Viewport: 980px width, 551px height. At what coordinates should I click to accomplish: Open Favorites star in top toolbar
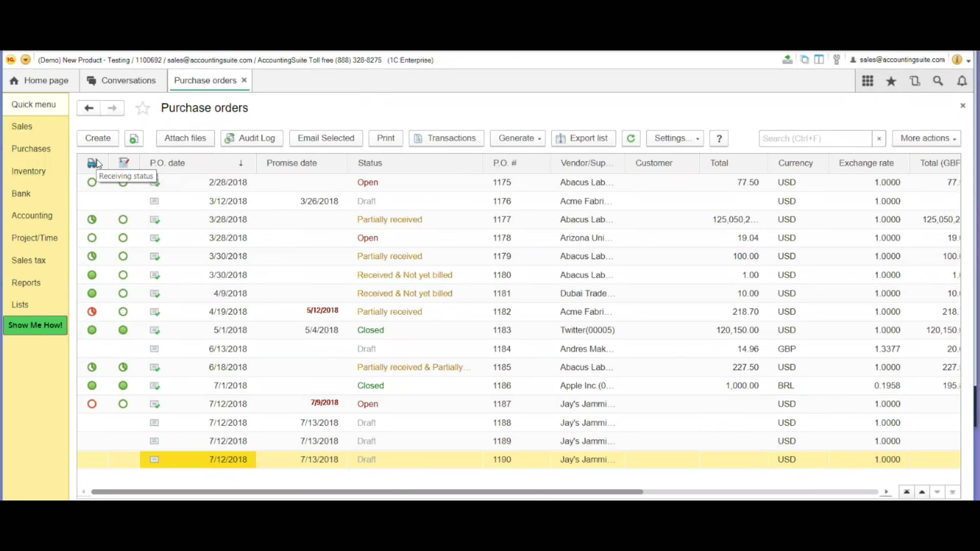(891, 81)
